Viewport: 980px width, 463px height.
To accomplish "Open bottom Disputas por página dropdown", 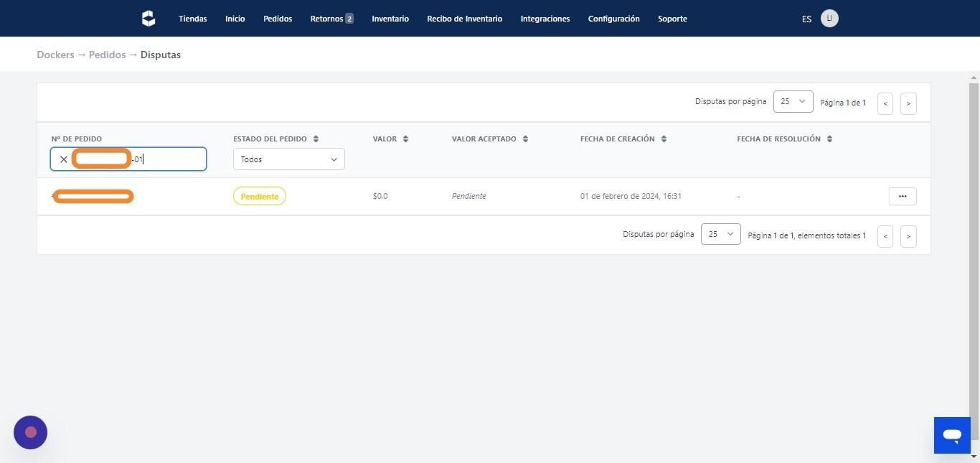I will coord(720,234).
